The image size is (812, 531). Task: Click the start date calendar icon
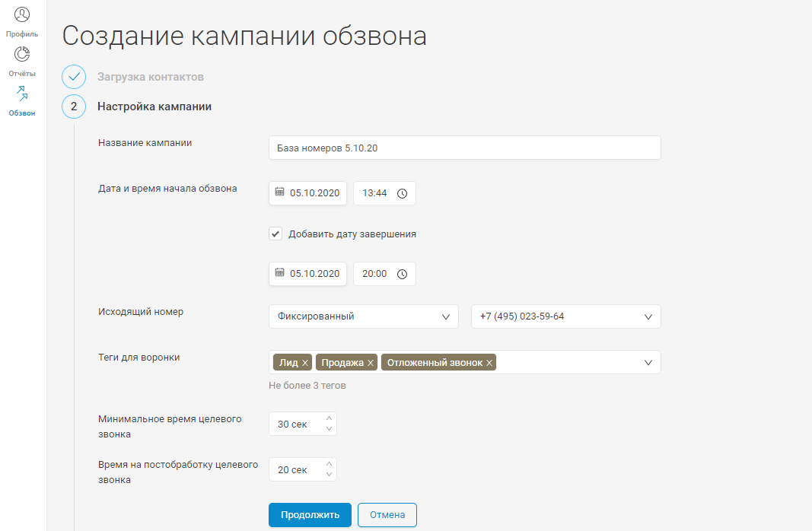(x=279, y=192)
